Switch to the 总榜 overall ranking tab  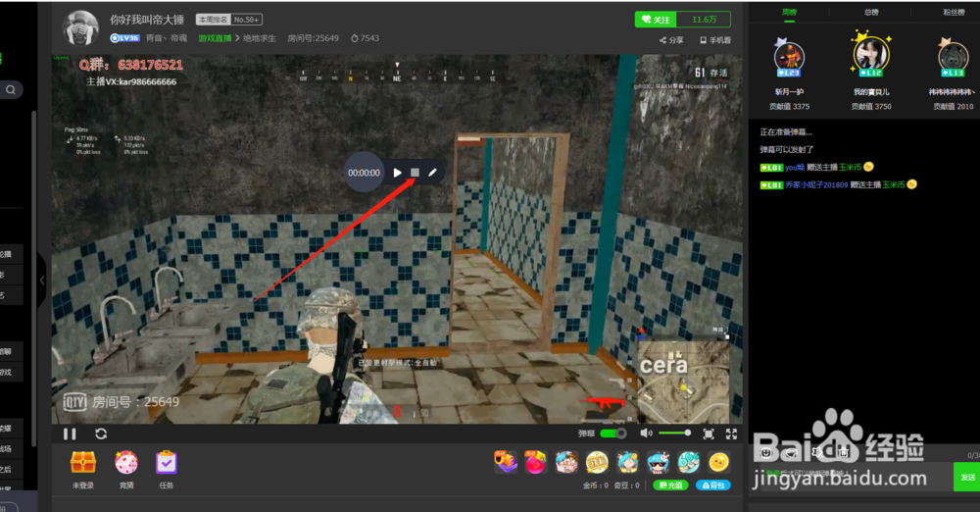(x=871, y=13)
